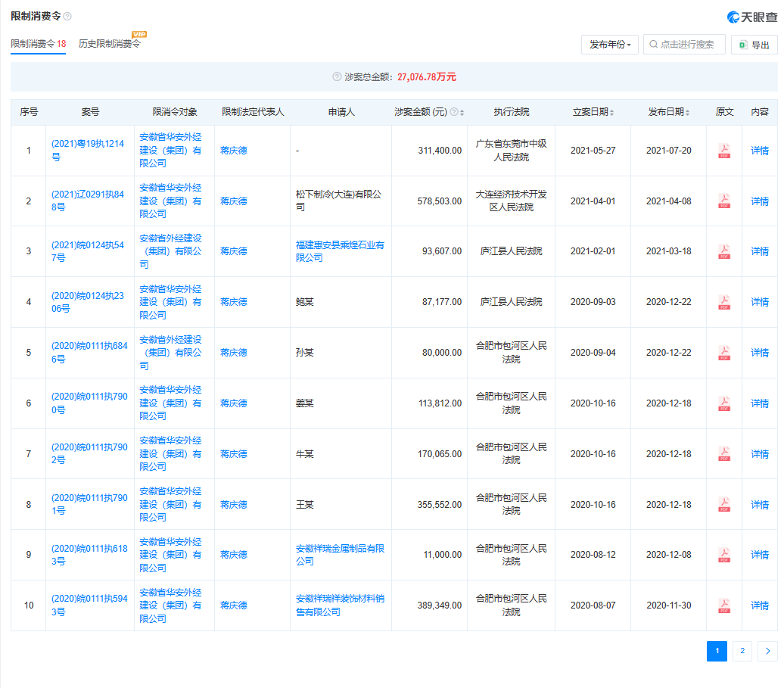
Task: Sort table by 发布日期 arrows
Action: click(687, 113)
